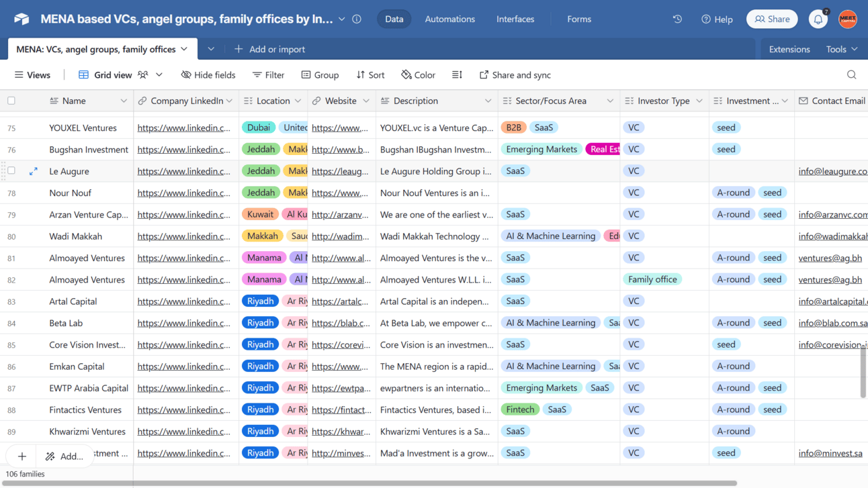Click the notifications bell icon
The width and height of the screenshot is (868, 488).
pos(818,19)
